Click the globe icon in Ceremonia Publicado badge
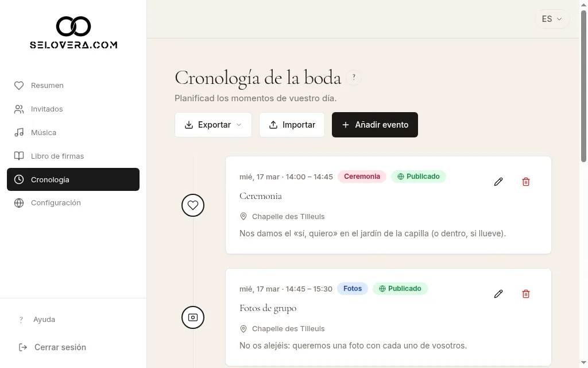Image resolution: width=588 pixels, height=368 pixels. [x=400, y=177]
